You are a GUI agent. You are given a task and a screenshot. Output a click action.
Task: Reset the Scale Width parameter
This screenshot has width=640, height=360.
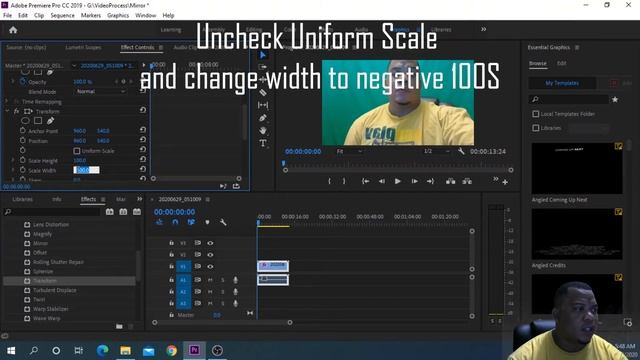(143, 169)
